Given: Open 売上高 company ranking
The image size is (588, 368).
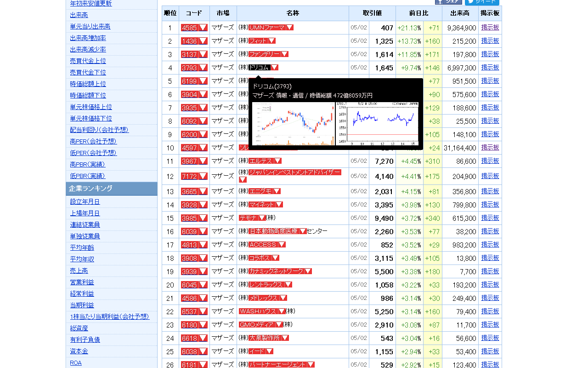Looking at the screenshot, I should [x=79, y=271].
